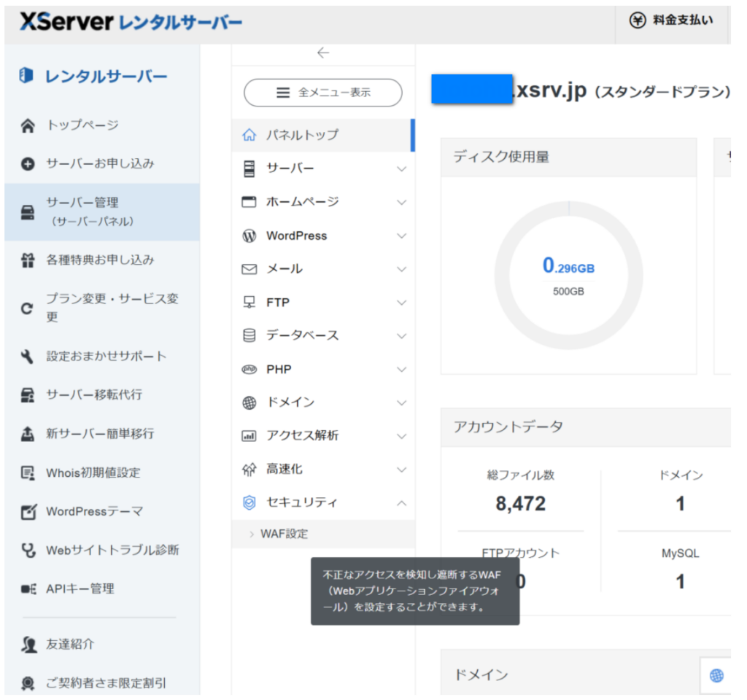
Task: Expand the FTP menu chevron
Action: 401,303
